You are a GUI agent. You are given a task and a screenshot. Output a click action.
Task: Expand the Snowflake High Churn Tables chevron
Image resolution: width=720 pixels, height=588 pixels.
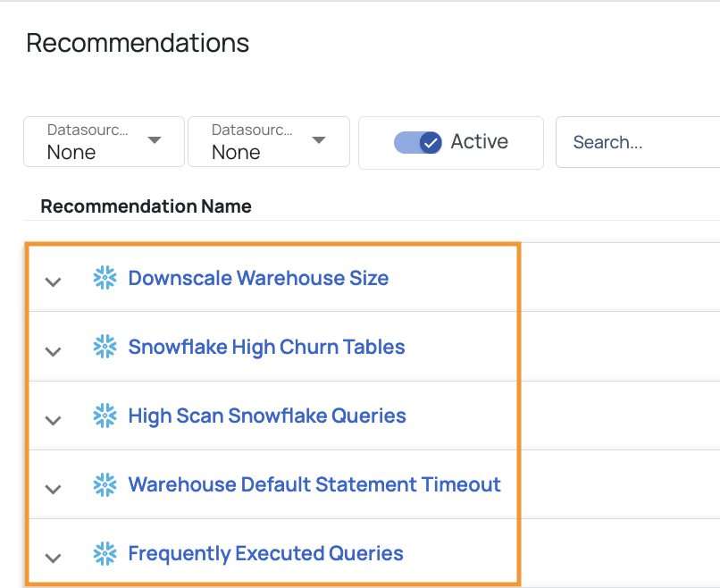point(54,351)
